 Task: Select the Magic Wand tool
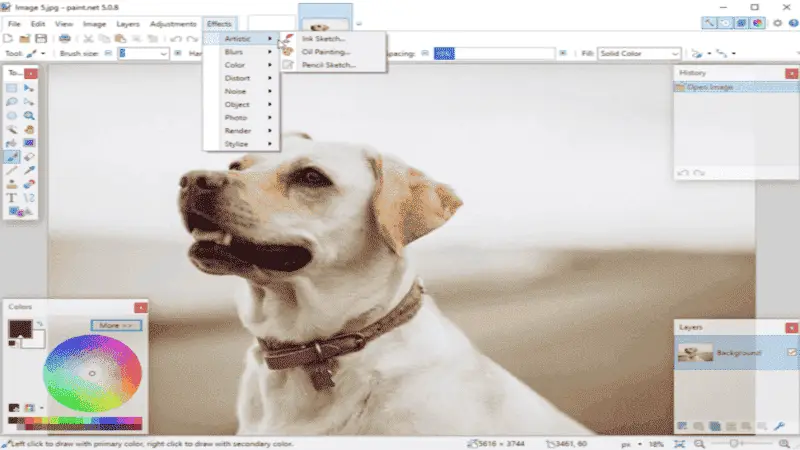(x=11, y=130)
